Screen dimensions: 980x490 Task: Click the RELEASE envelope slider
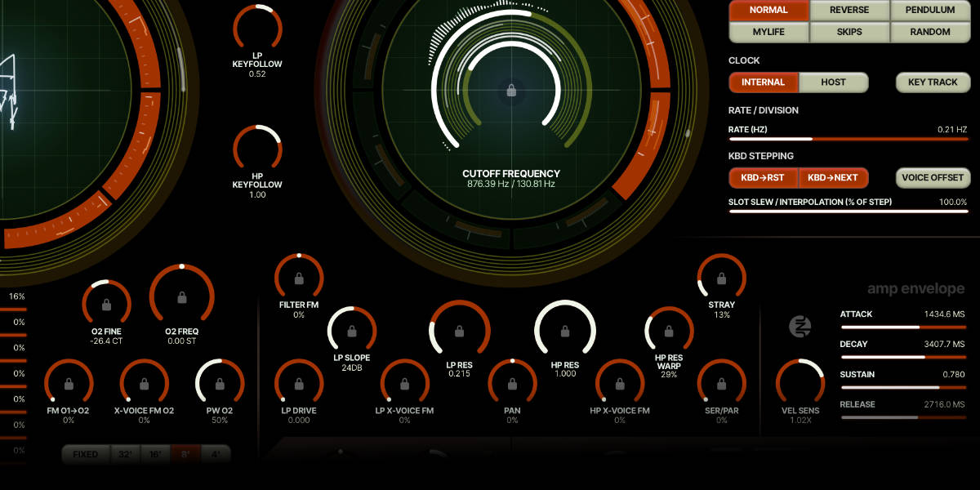[x=902, y=417]
